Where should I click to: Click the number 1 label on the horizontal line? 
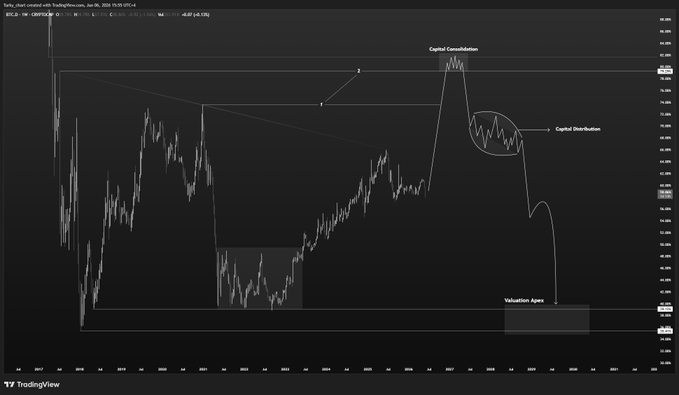coord(321,104)
